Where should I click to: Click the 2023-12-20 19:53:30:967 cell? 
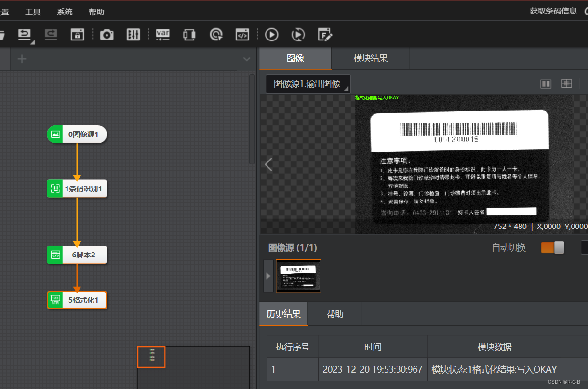click(373, 369)
